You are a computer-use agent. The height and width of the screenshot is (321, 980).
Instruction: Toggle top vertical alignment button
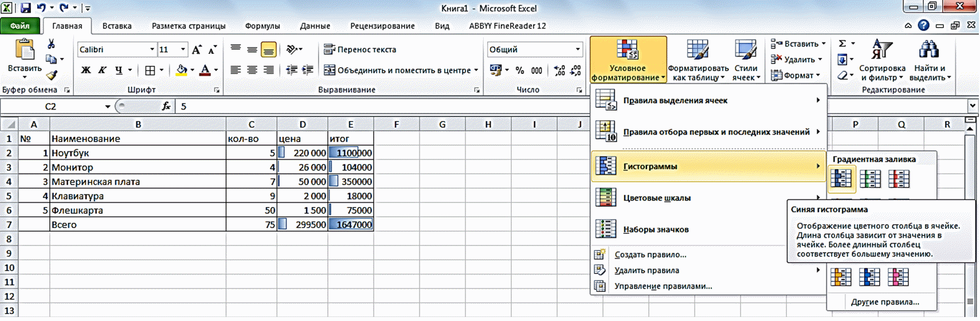point(236,49)
